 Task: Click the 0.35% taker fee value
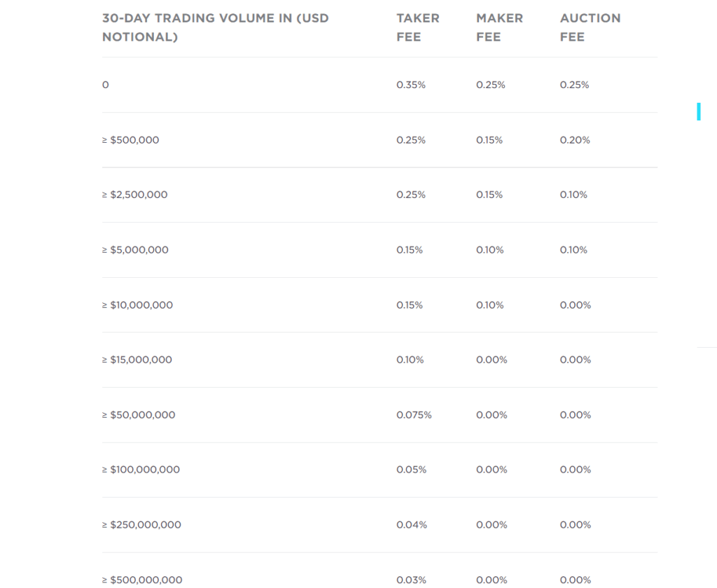click(x=410, y=85)
